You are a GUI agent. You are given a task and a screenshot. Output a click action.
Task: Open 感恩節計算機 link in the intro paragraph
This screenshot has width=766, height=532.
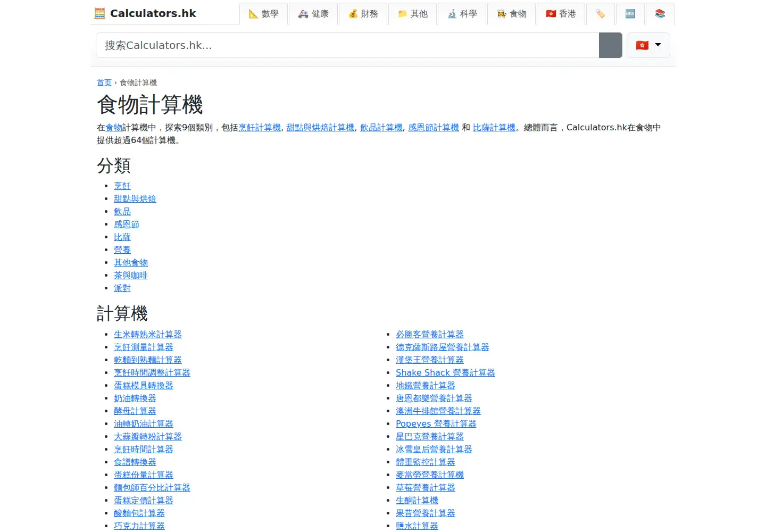pyautogui.click(x=434, y=128)
